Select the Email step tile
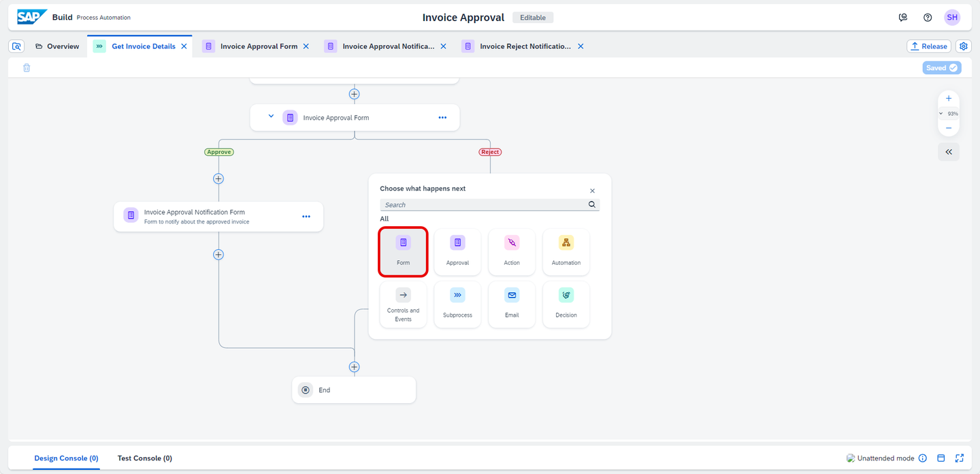 [x=512, y=304]
